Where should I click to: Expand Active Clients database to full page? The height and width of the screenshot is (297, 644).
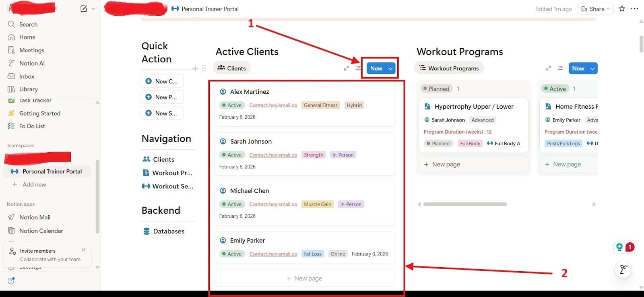tap(347, 68)
